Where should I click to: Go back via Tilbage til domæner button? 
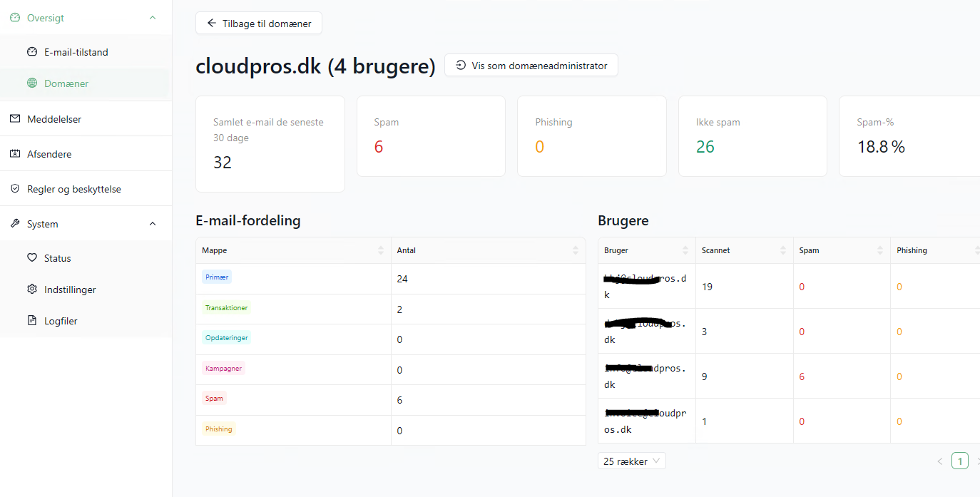pyautogui.click(x=259, y=23)
